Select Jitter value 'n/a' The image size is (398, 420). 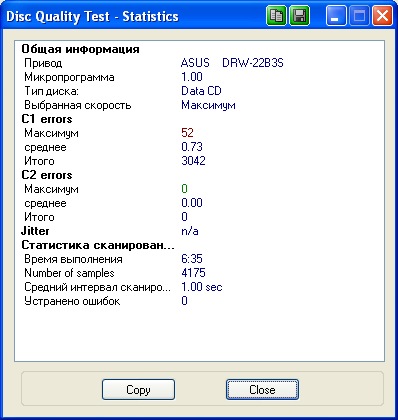190,231
